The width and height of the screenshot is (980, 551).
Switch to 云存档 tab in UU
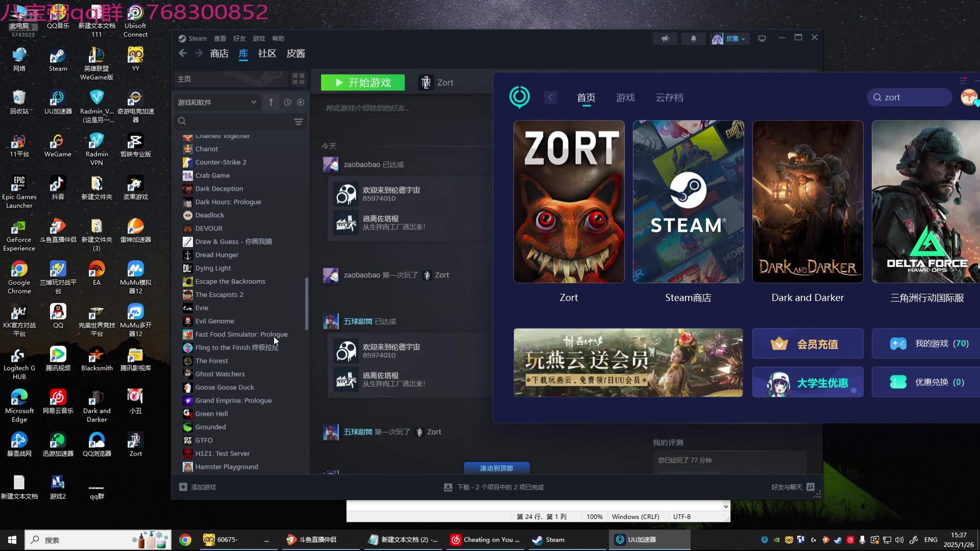(x=669, y=97)
